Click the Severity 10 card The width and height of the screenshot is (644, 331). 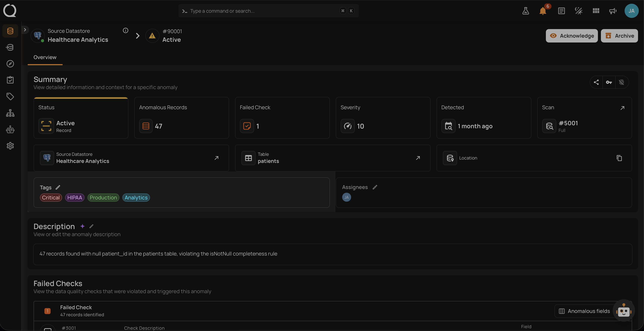click(x=383, y=118)
